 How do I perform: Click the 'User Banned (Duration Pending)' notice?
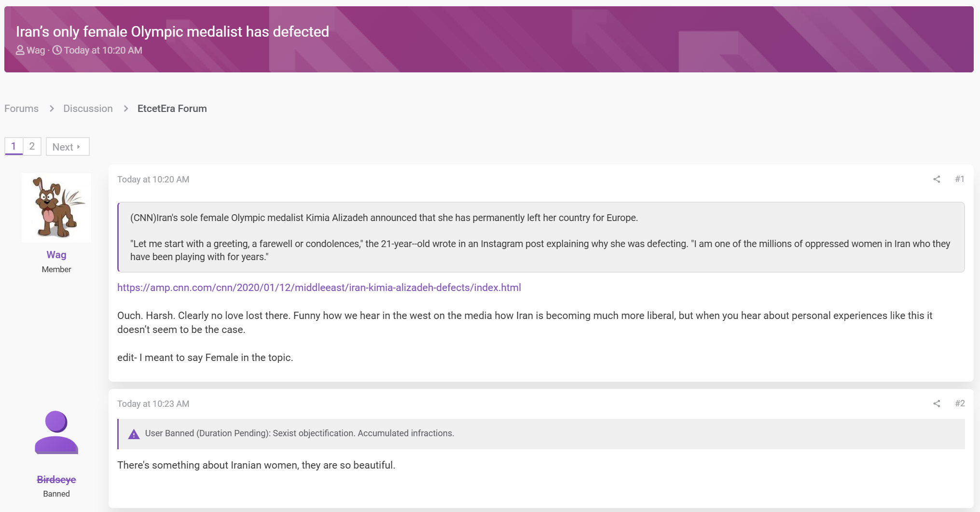541,434
